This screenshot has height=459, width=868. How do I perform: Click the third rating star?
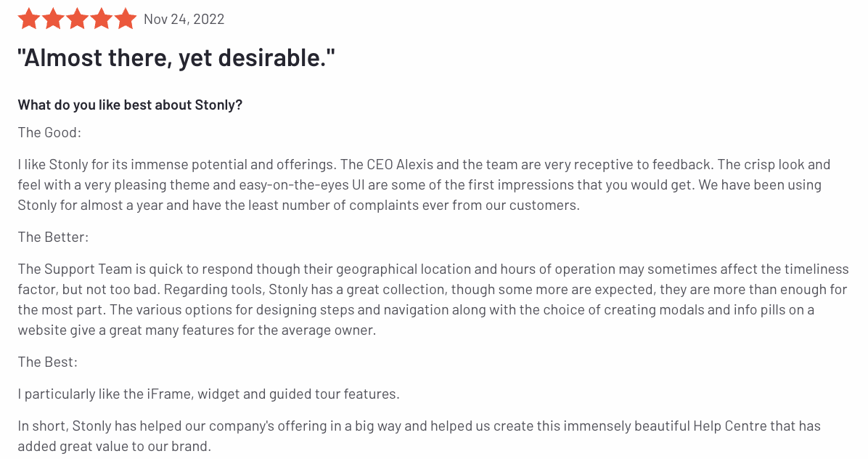coord(78,19)
